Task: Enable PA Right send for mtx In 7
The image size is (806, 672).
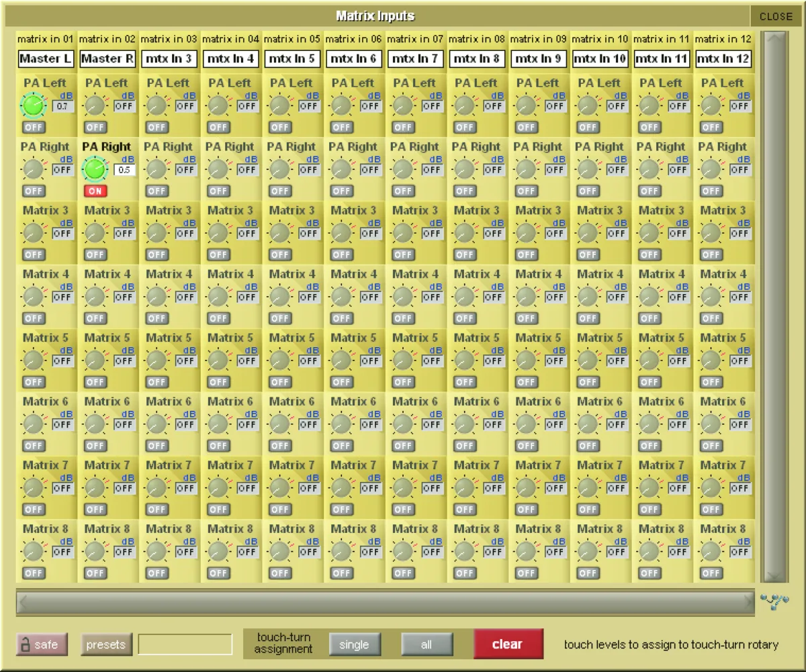Action: 403,191
